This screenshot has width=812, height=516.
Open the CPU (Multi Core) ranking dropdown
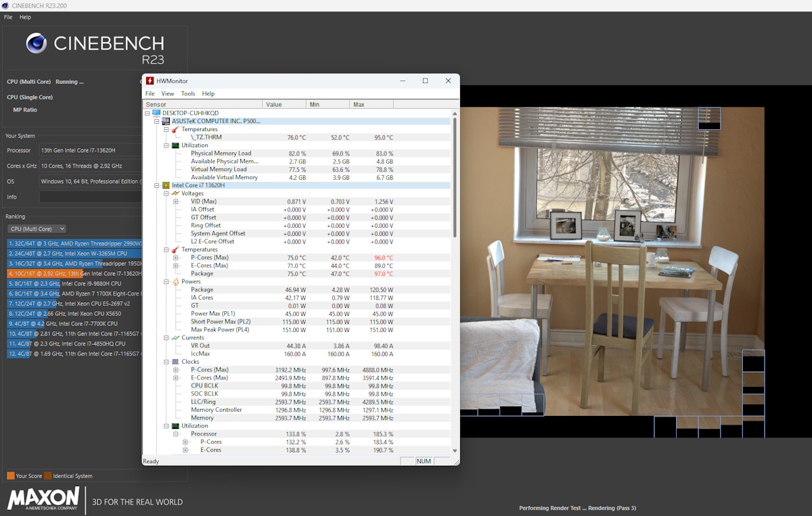pyautogui.click(x=37, y=229)
